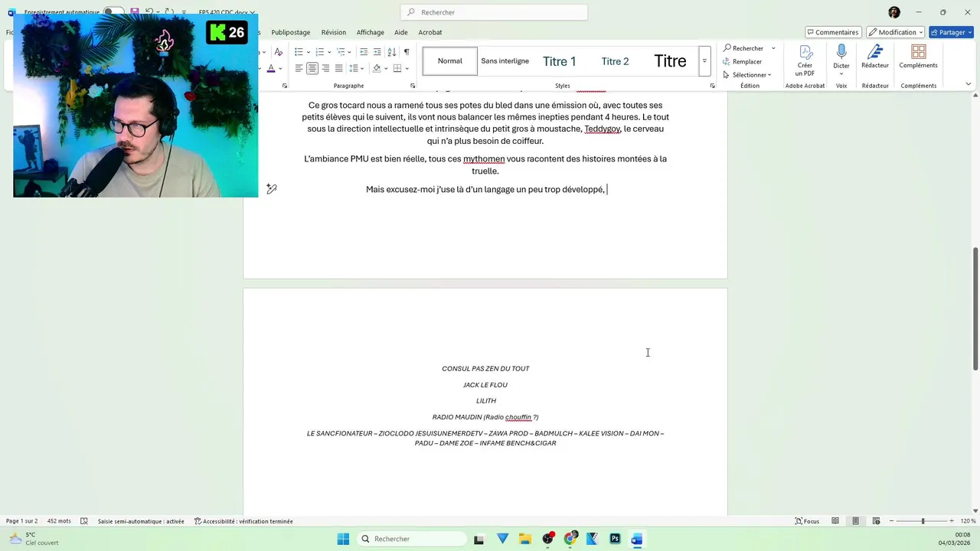Sort the selected paragraphs

pyautogui.click(x=392, y=52)
